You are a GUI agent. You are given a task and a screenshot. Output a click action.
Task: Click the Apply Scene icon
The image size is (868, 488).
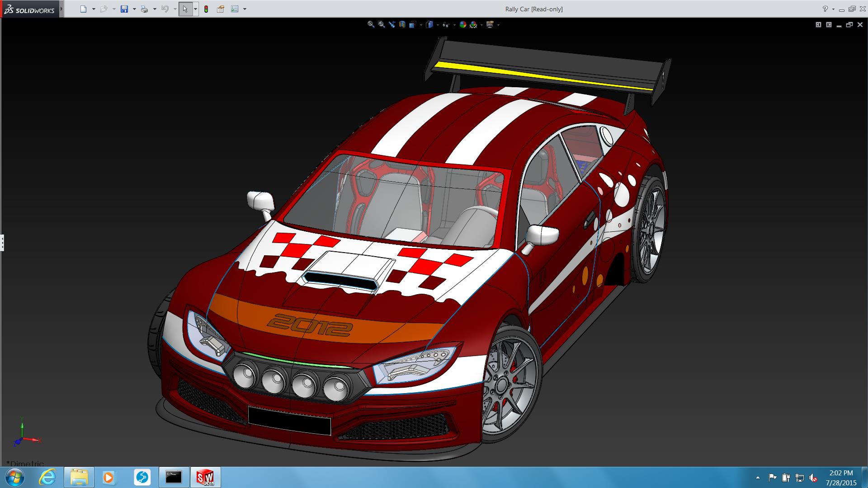[x=473, y=25]
